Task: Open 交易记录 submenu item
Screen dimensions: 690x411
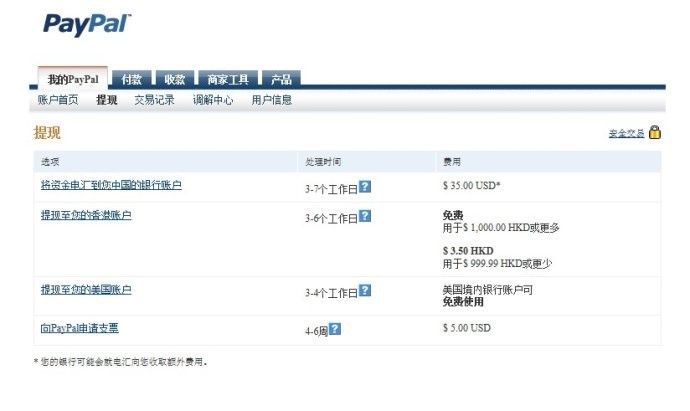Action: [154, 100]
